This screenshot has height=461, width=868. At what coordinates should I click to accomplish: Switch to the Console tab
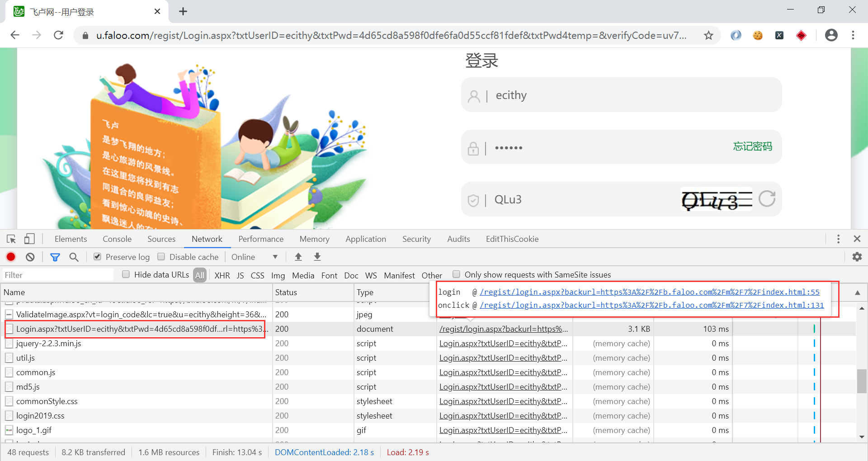click(117, 239)
